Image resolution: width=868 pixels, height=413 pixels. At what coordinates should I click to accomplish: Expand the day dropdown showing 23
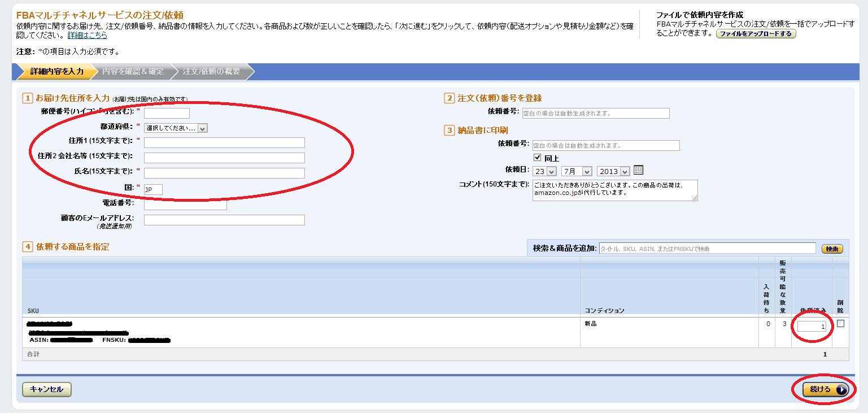(545, 171)
